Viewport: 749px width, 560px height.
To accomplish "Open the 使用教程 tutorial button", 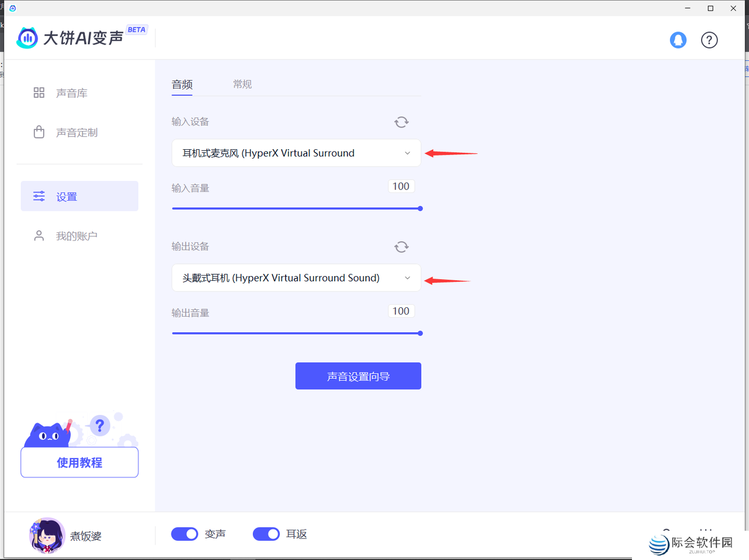I will (80, 462).
